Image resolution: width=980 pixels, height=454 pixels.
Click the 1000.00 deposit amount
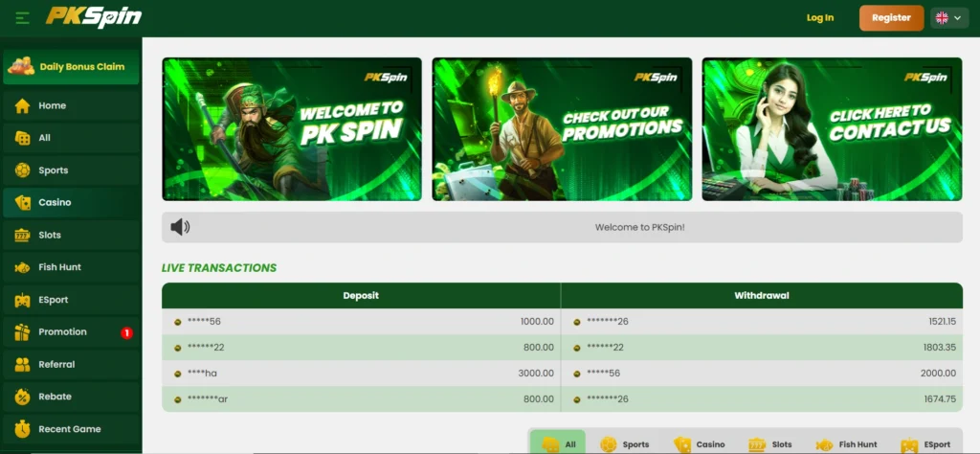pyautogui.click(x=537, y=322)
